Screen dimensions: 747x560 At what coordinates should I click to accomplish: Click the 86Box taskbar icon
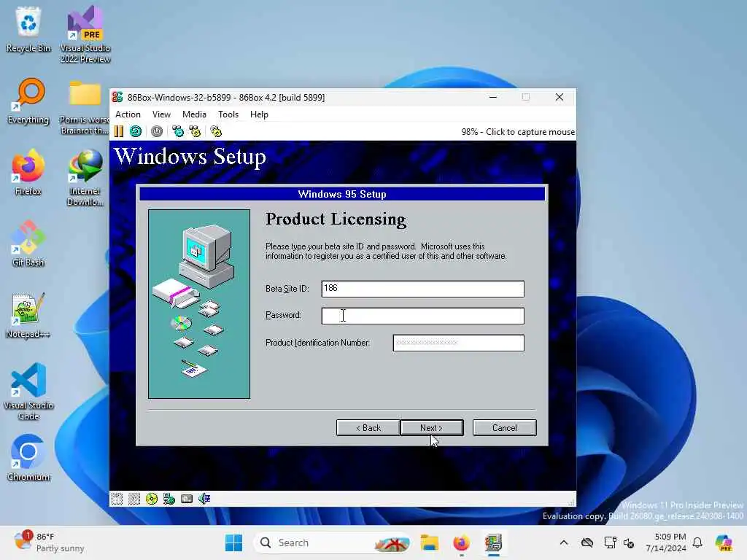494,542
